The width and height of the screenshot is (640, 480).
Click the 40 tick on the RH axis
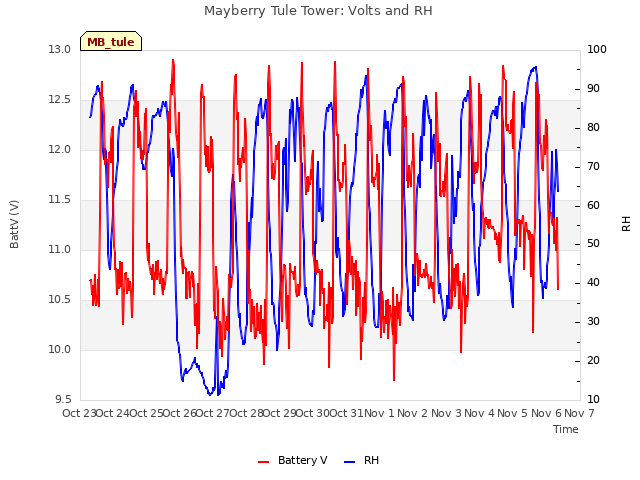(x=593, y=282)
